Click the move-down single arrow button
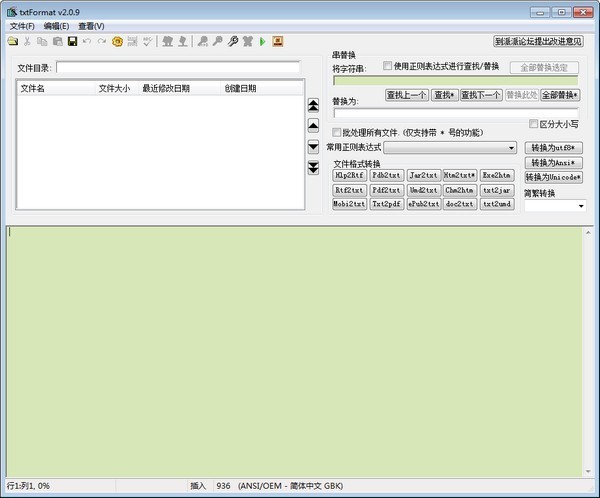The height and width of the screenshot is (498, 600). click(x=313, y=146)
